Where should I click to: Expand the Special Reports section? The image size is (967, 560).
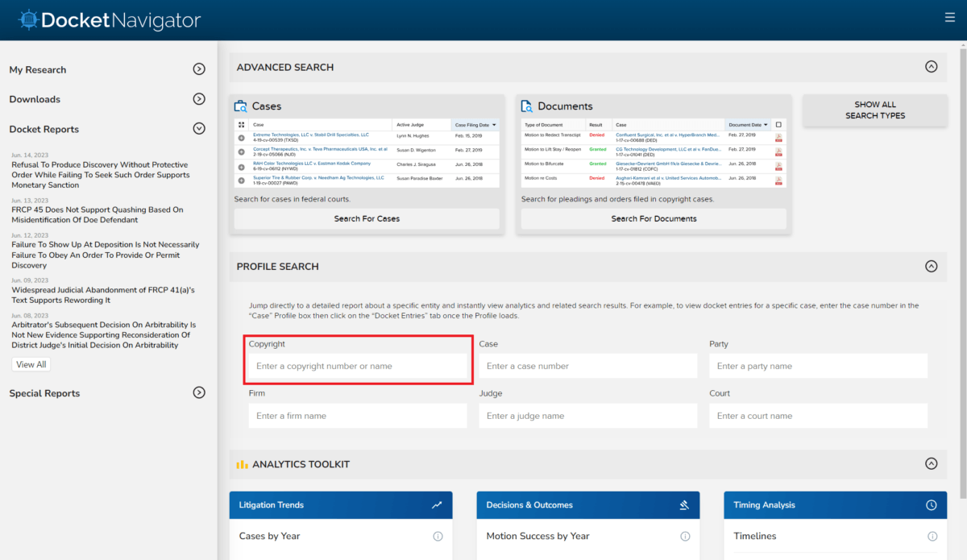point(198,392)
